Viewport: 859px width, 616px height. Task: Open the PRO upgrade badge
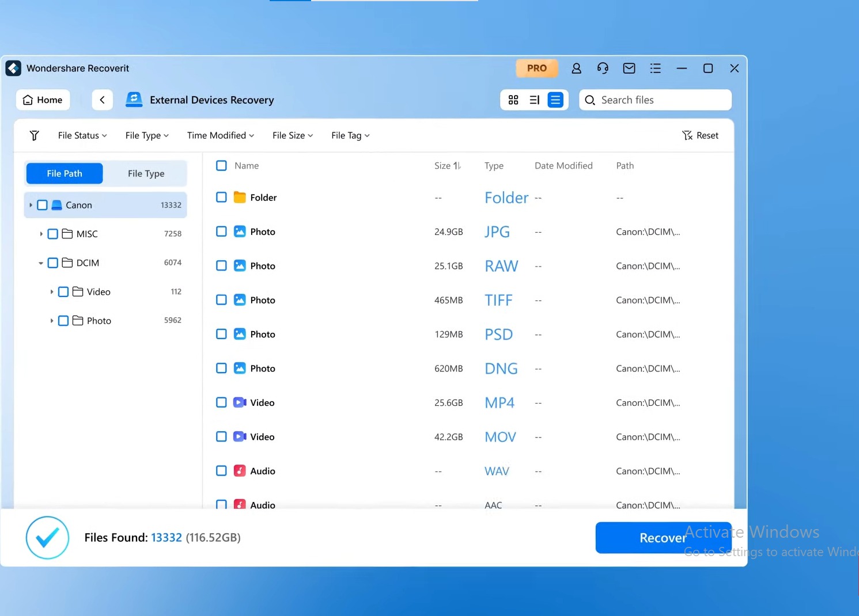click(x=537, y=68)
